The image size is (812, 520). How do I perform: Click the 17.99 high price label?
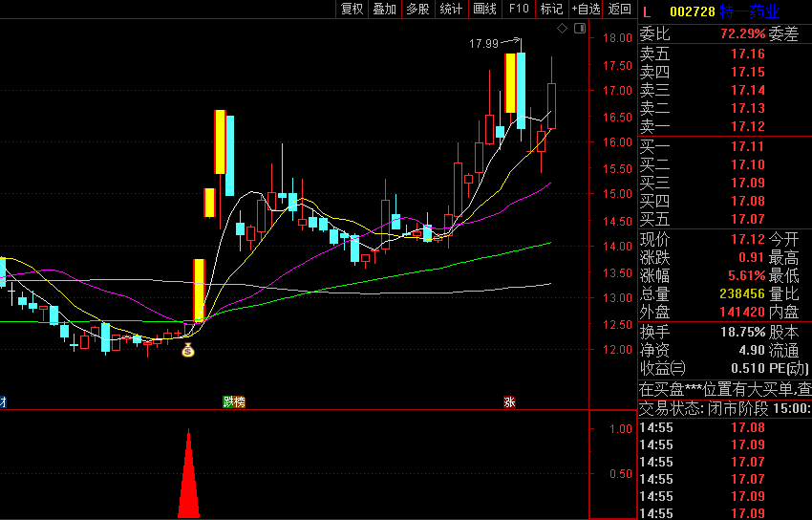click(483, 44)
